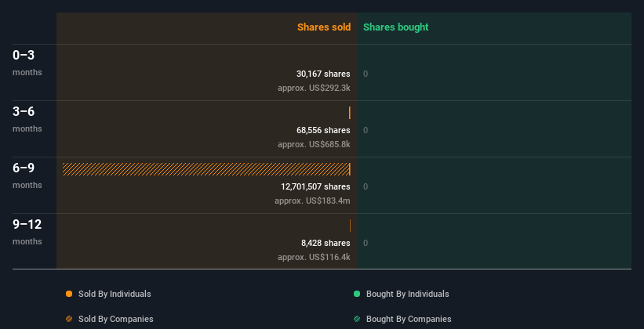This screenshot has width=644, height=329.
Task: Click the Shares sold column header
Action: point(324,27)
